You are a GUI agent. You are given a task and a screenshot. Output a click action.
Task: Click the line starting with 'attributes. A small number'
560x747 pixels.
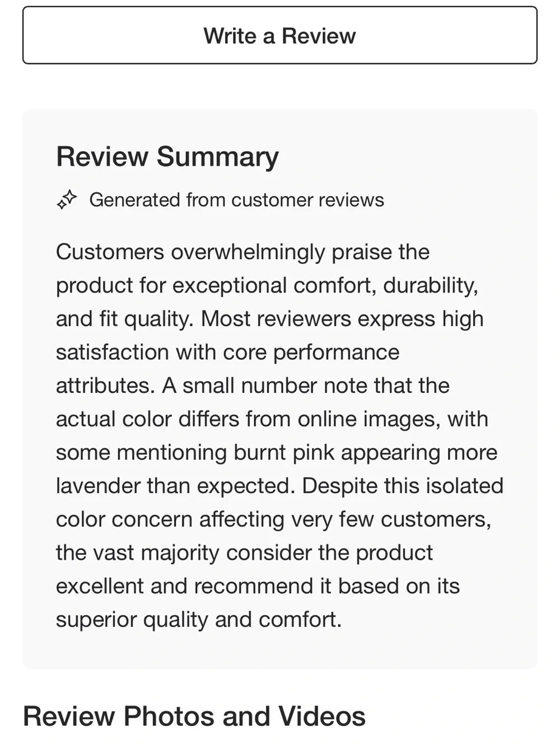click(253, 386)
